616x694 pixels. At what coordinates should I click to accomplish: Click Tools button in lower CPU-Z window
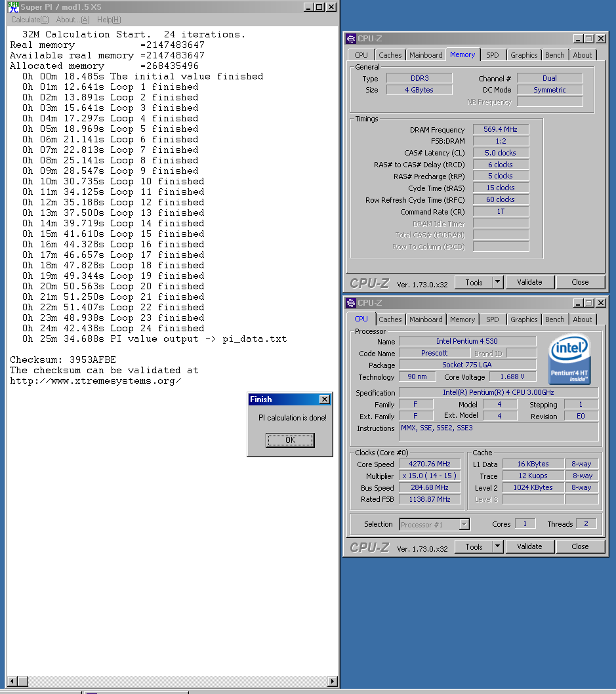coord(474,546)
